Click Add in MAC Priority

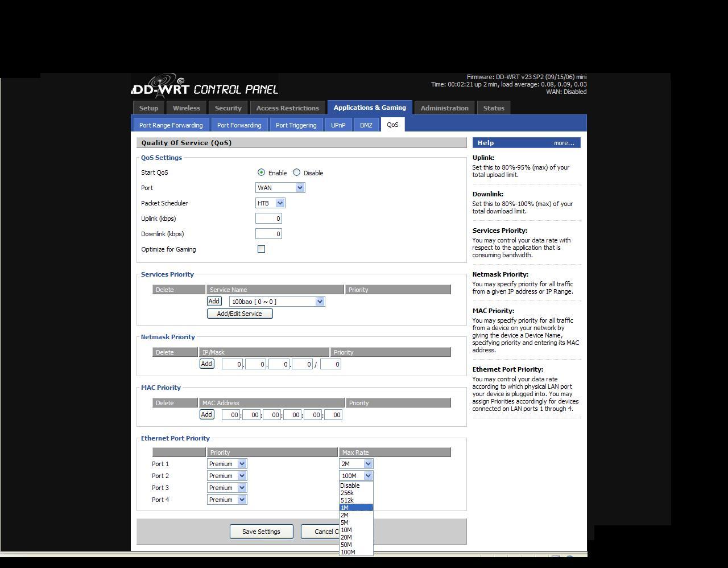click(206, 414)
